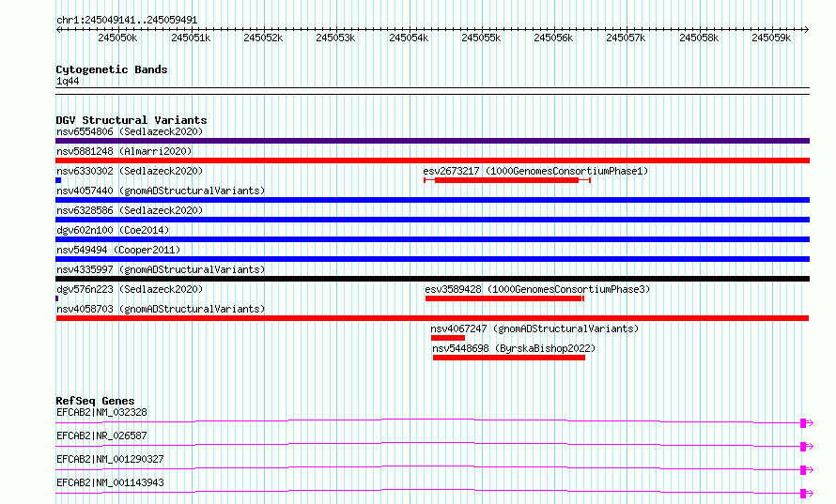Click the black nsv4335997 variant bar
This screenshot has height=504, width=836.
tap(432, 279)
